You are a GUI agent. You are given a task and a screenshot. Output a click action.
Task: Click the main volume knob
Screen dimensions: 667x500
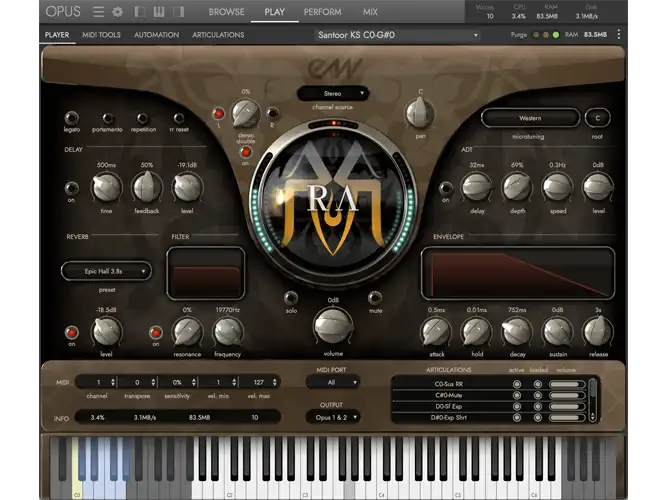(x=333, y=326)
